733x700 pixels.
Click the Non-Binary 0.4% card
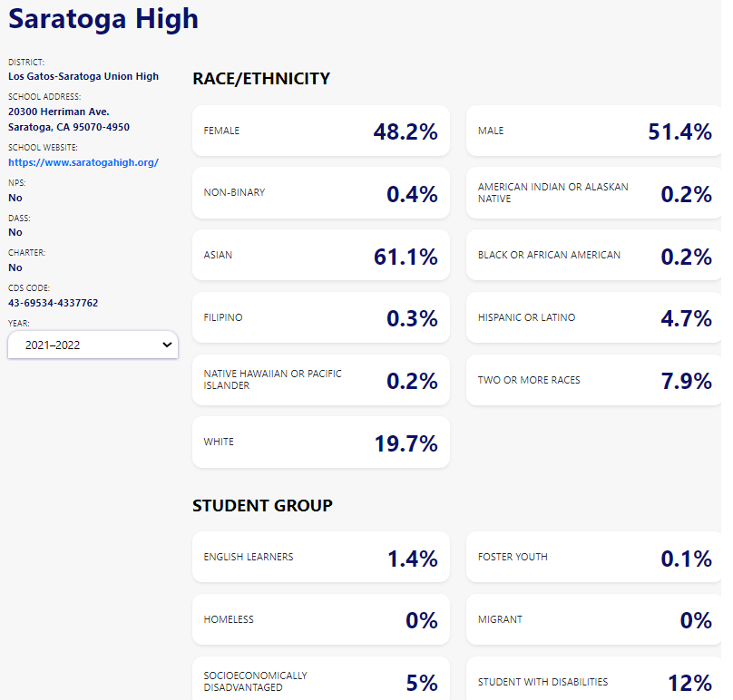point(320,193)
